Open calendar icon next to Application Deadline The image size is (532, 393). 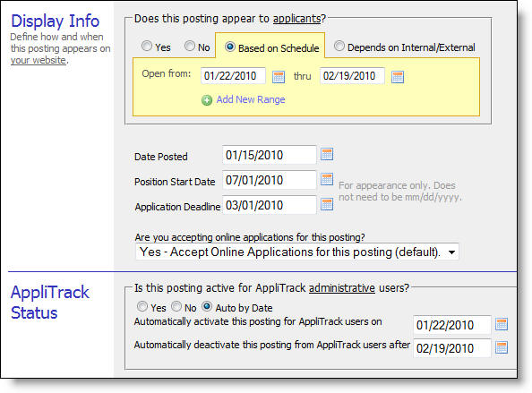tap(327, 204)
